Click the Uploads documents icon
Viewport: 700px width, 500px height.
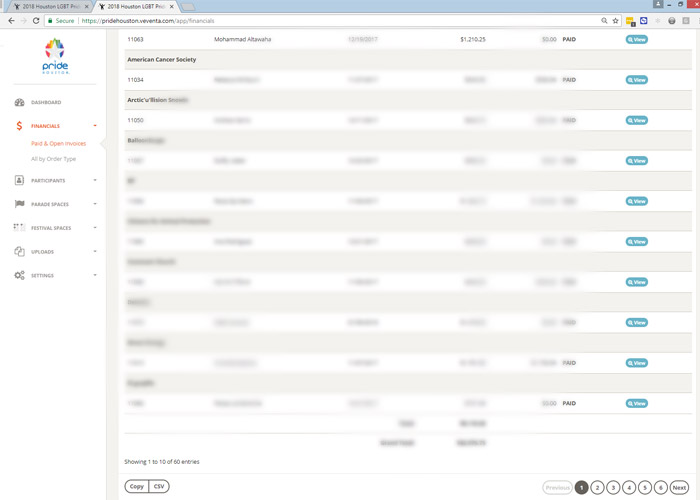point(19,251)
